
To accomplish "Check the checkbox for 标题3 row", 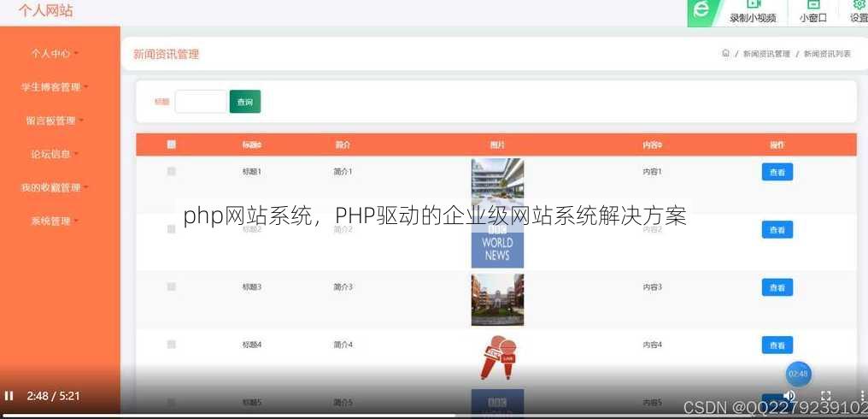I will click(x=171, y=286).
